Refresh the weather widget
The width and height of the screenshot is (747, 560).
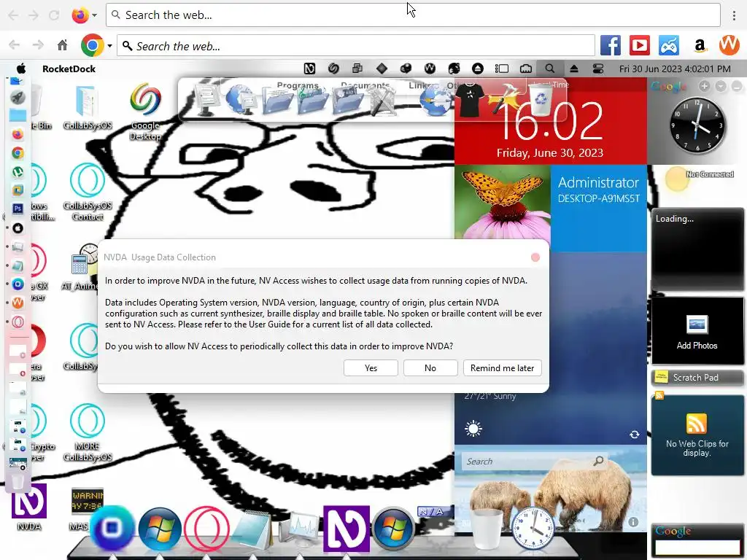tap(635, 435)
